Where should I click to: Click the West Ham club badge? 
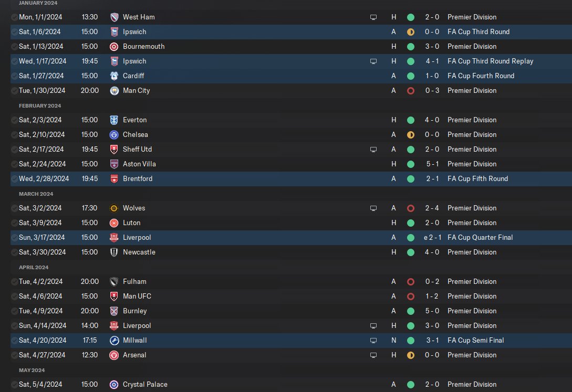click(114, 17)
